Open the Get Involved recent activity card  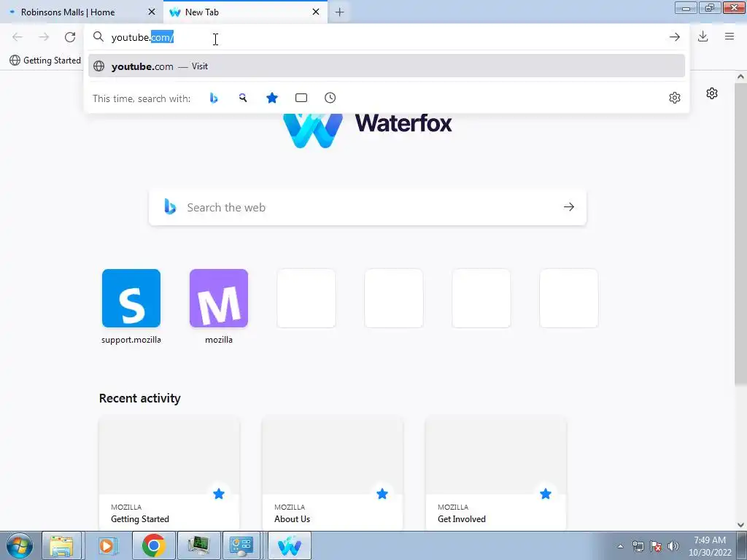(x=496, y=474)
